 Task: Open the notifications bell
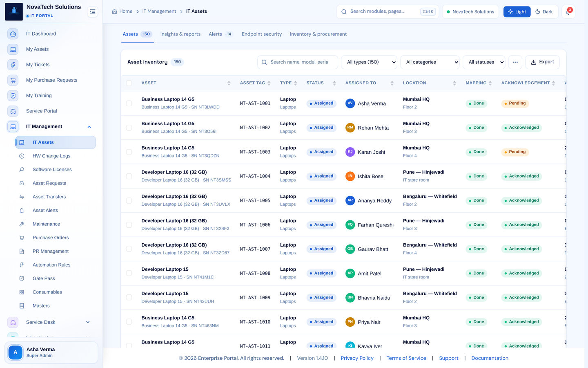point(568,12)
